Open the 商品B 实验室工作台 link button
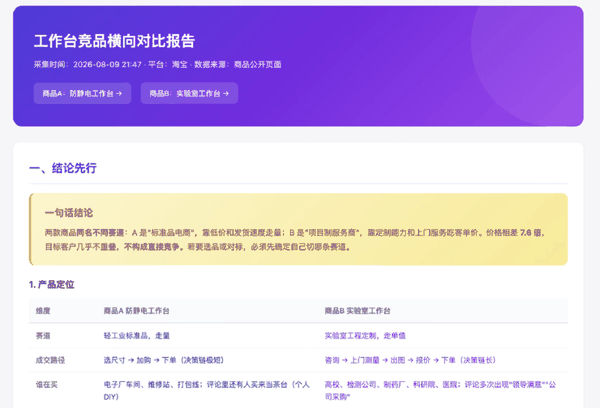 189,93
